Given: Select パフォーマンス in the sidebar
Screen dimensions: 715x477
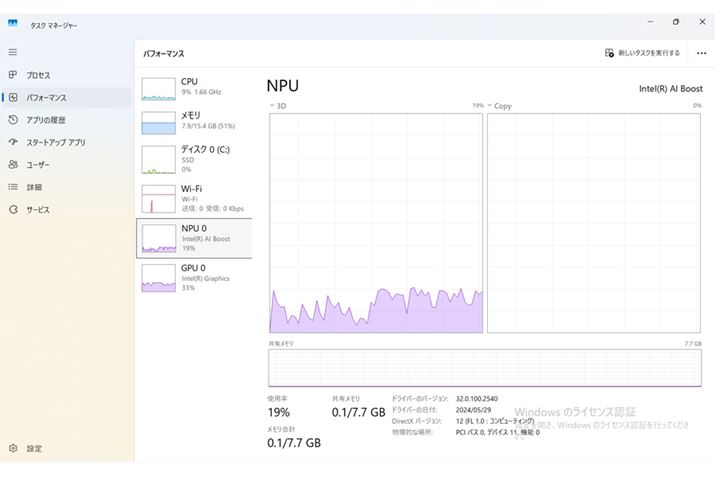Looking at the screenshot, I should pos(66,97).
